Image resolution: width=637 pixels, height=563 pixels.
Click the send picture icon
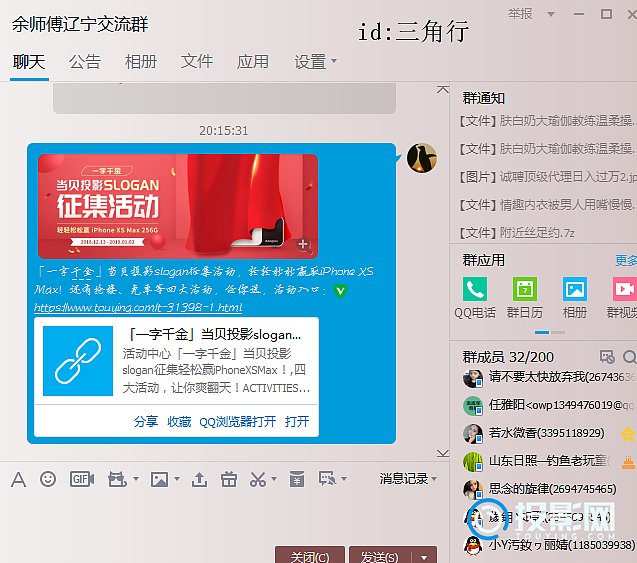click(159, 479)
